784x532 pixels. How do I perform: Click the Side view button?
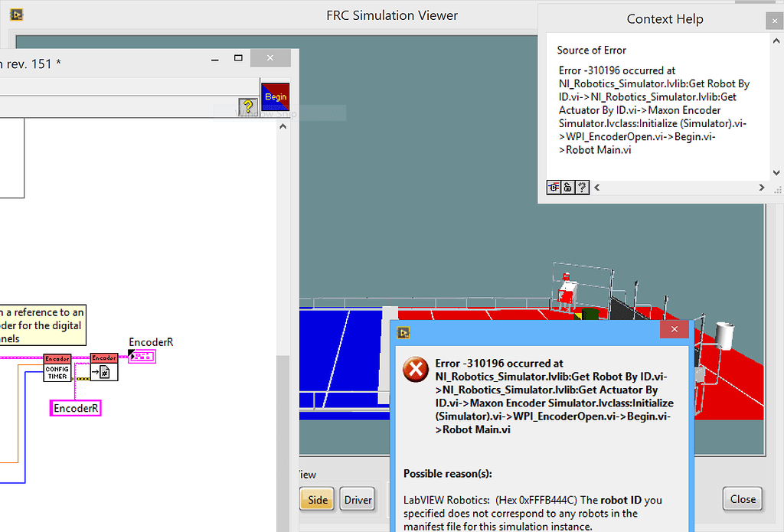click(x=317, y=498)
